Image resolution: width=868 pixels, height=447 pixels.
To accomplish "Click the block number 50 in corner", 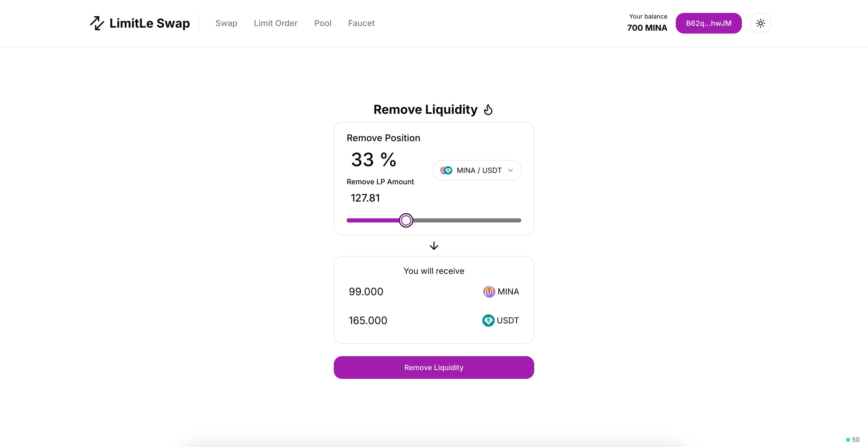I will [x=856, y=440].
